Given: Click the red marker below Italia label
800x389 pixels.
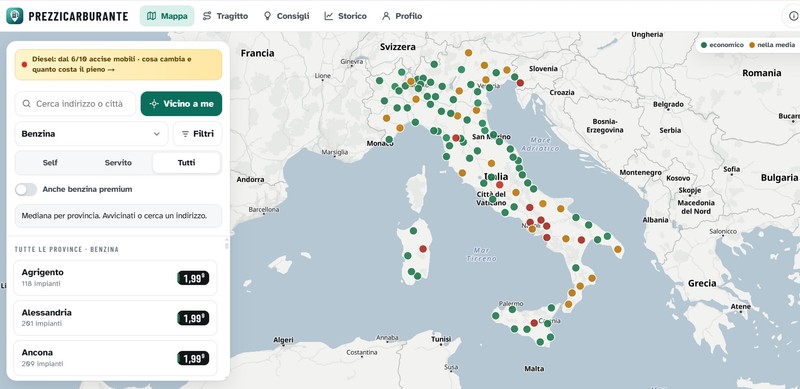Looking at the screenshot, I should (x=499, y=185).
